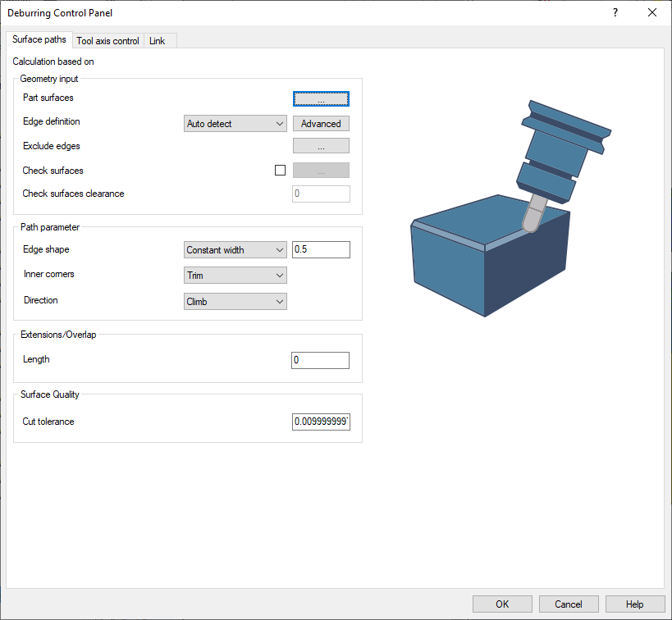Enable the Check surfaces checkbox
The width and height of the screenshot is (672, 620).
[x=281, y=171]
